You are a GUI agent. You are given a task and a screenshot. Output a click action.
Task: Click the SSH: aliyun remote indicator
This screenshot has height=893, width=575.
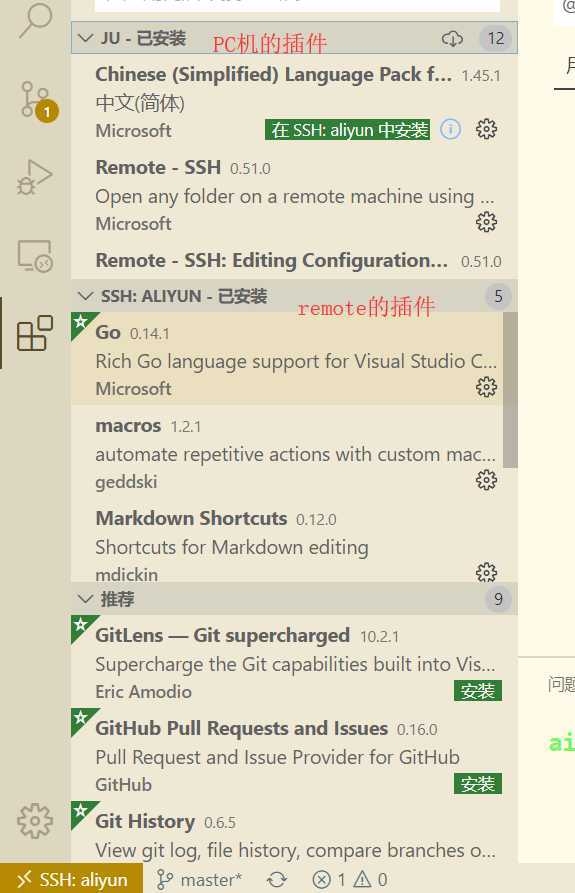coord(71,880)
